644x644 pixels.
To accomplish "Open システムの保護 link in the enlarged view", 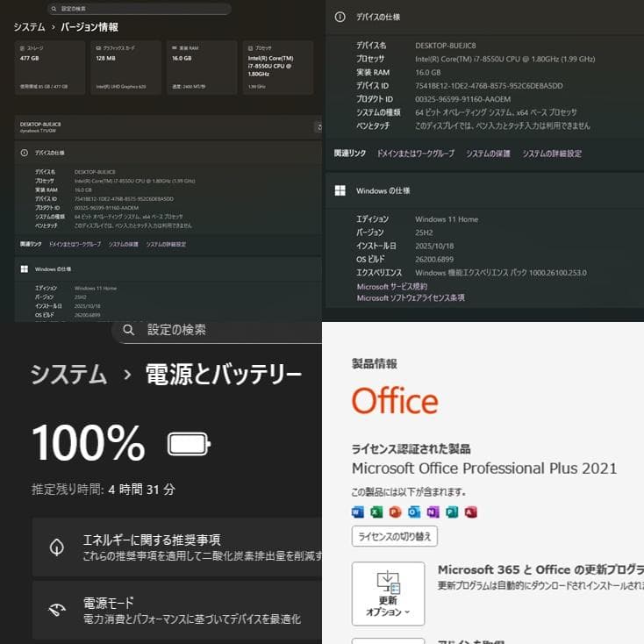I will [x=488, y=154].
